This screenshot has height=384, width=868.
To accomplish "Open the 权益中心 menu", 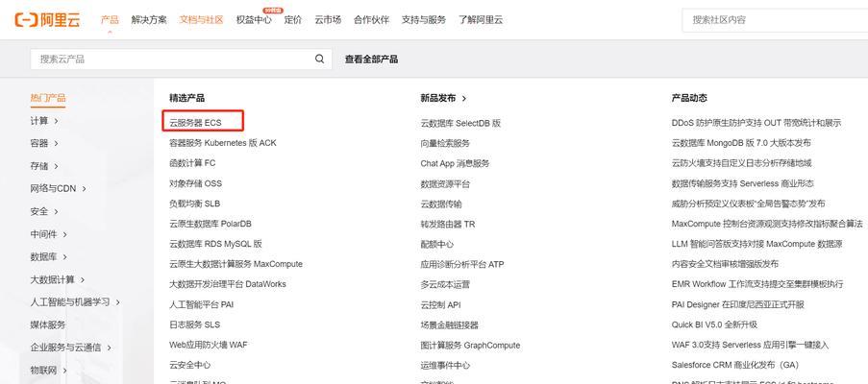I will click(x=254, y=20).
